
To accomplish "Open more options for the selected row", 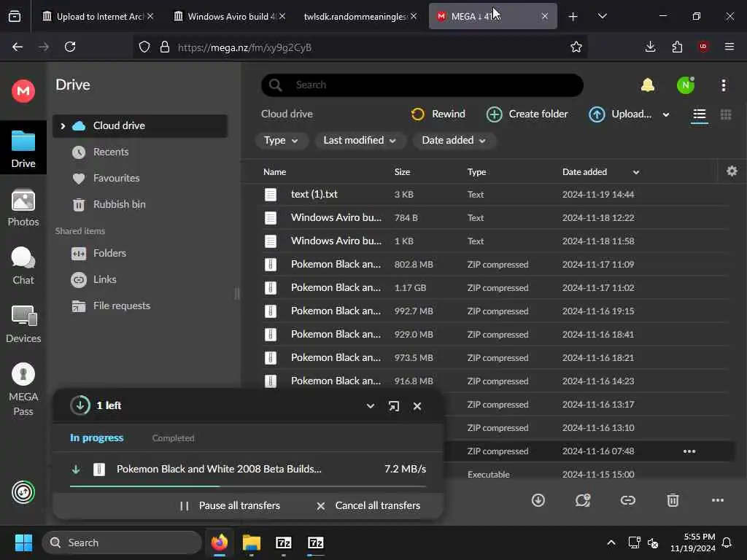I will 689,451.
